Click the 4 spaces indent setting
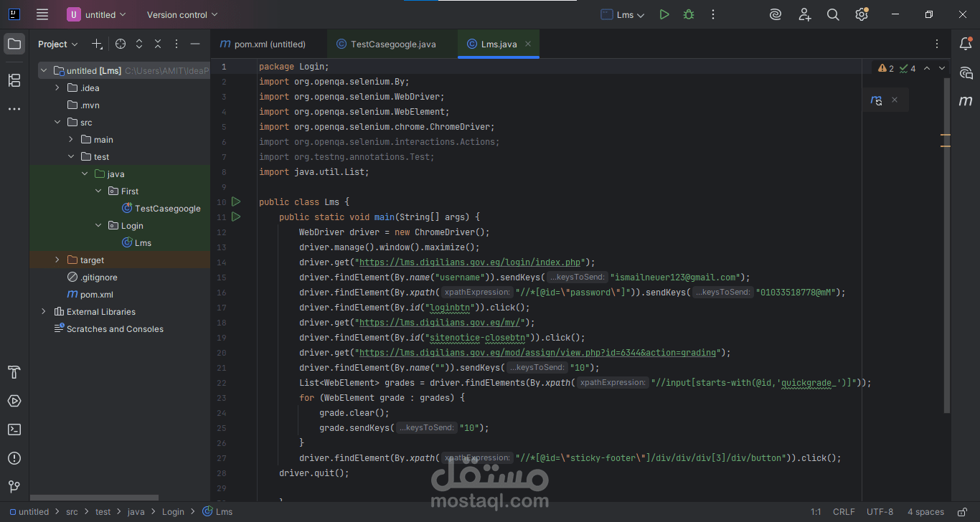This screenshot has width=980, height=522. coord(925,512)
